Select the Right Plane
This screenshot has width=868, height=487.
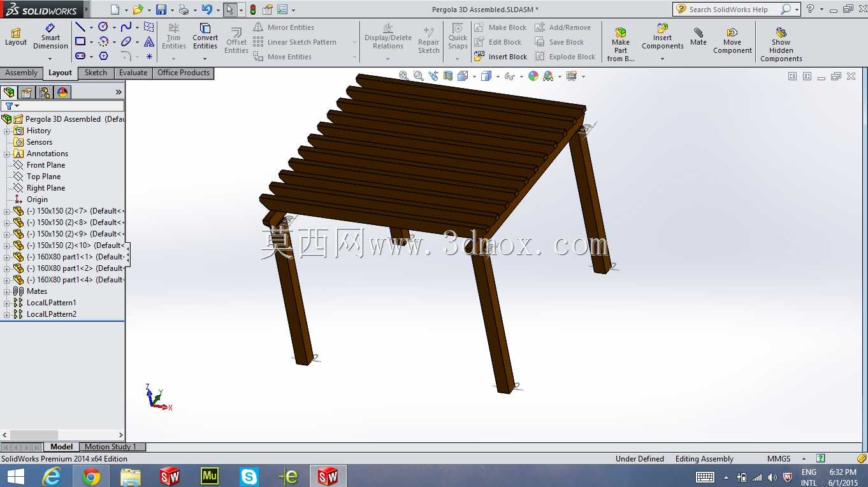point(46,188)
